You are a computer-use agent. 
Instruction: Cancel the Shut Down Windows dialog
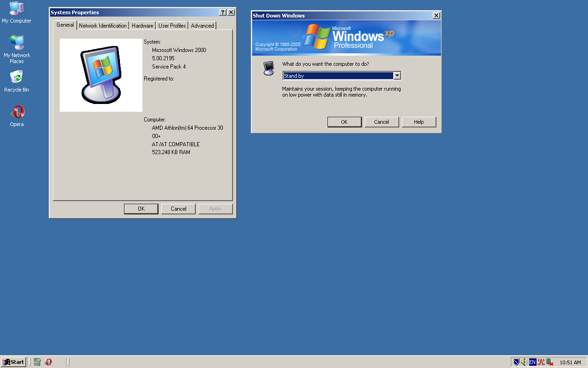pyautogui.click(x=381, y=122)
